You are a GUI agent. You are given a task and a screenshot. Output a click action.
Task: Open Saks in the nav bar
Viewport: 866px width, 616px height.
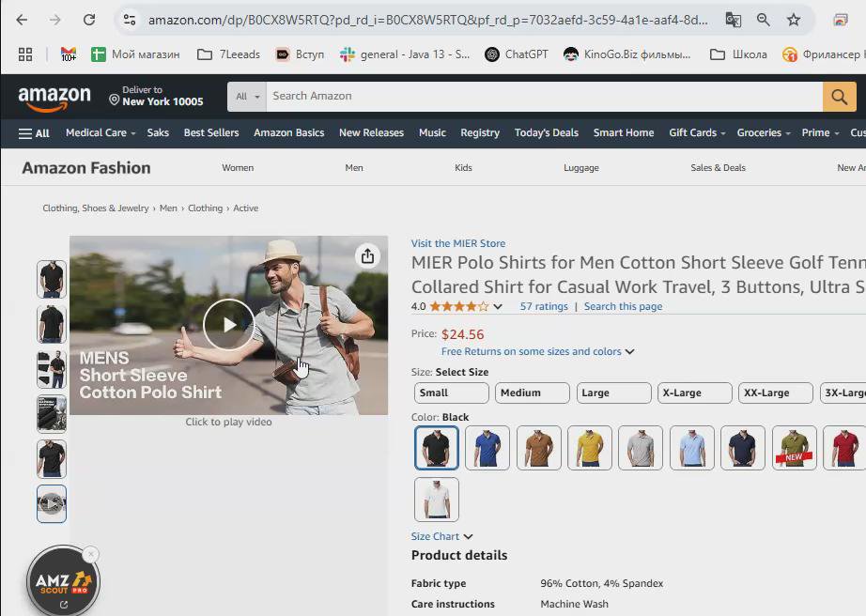(158, 133)
